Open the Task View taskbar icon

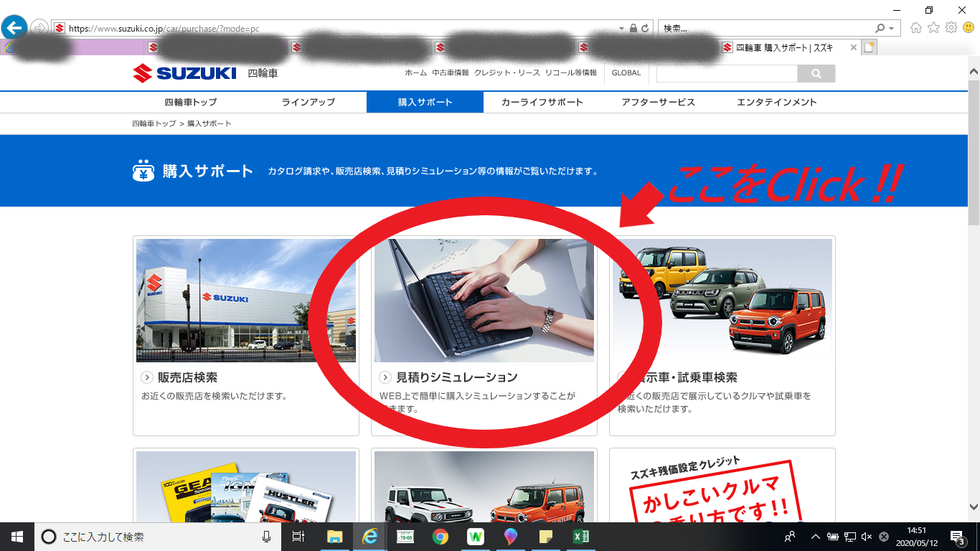pos(298,537)
